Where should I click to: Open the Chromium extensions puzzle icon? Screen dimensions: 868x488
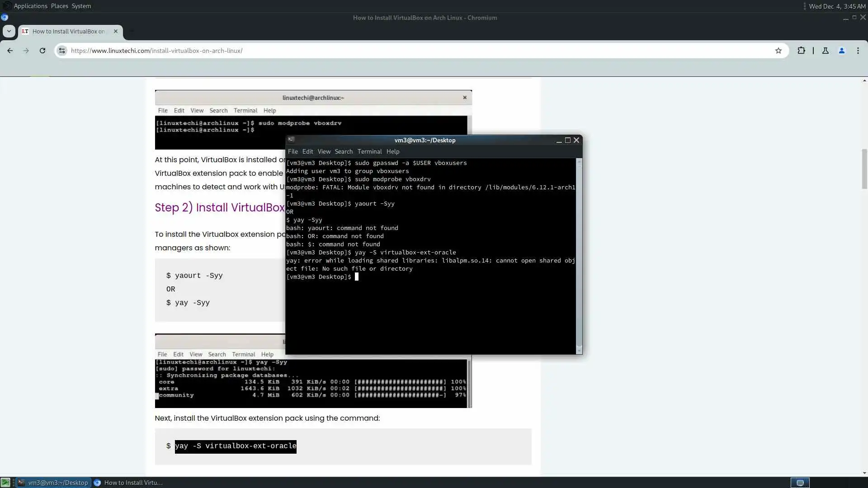(x=801, y=51)
